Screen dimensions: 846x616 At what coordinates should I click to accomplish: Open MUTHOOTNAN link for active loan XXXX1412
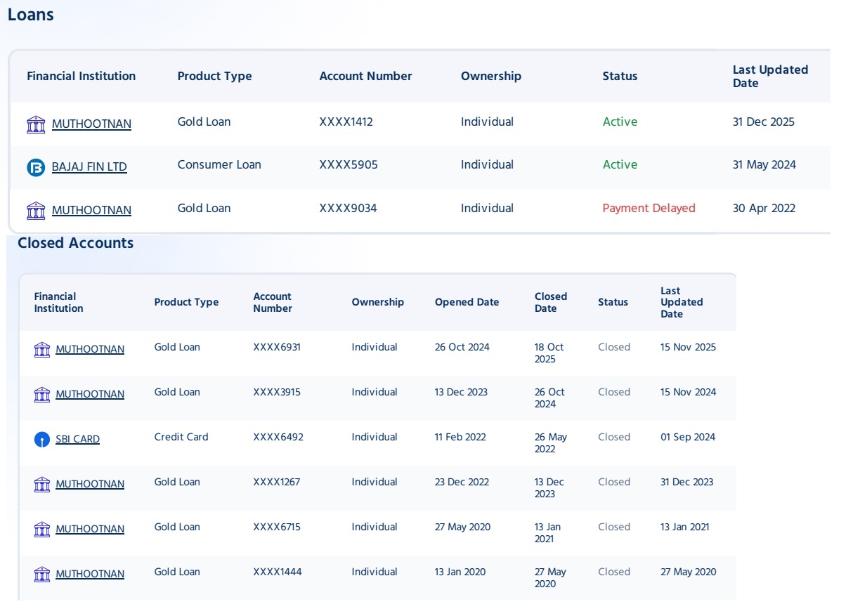coord(91,125)
